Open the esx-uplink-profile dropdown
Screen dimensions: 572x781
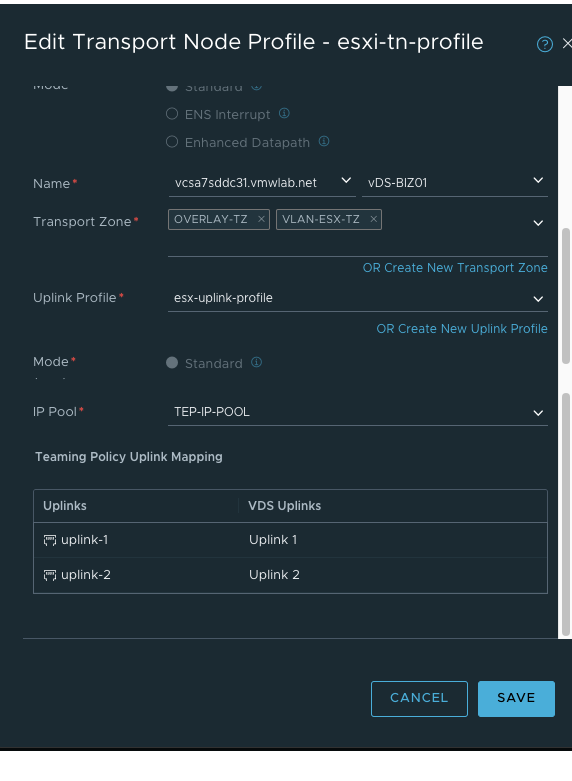tap(358, 298)
